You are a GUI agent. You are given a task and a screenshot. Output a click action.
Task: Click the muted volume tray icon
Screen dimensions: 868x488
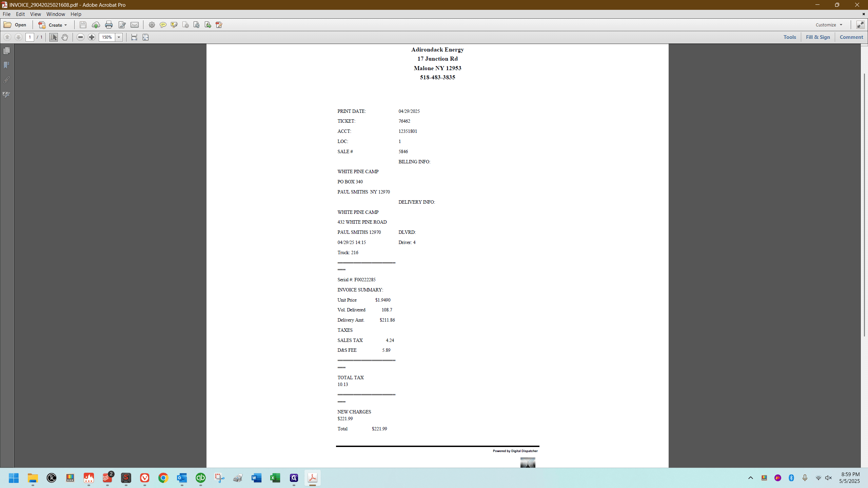tap(829, 478)
